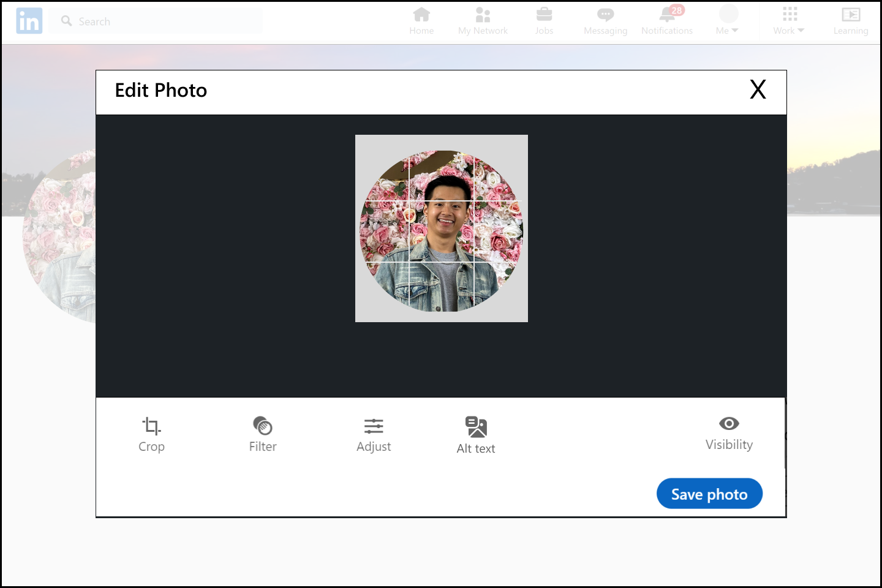Image resolution: width=882 pixels, height=588 pixels.
Task: Open LinkedIn Learning
Action: [x=851, y=21]
